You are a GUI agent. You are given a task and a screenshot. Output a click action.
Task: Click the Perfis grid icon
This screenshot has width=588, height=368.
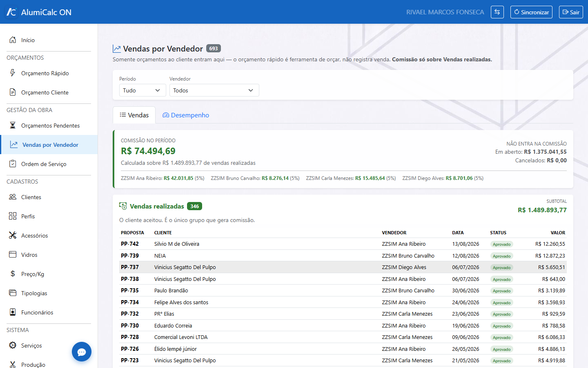[x=13, y=216]
